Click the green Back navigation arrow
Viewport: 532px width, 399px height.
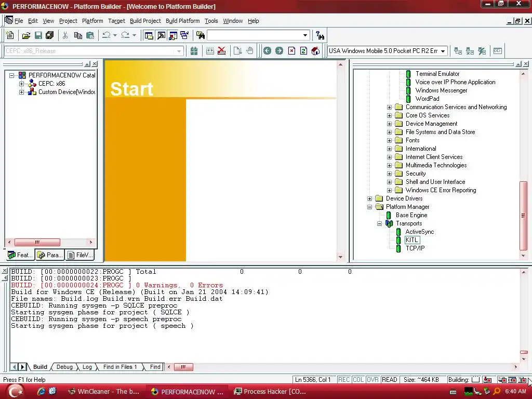click(268, 51)
